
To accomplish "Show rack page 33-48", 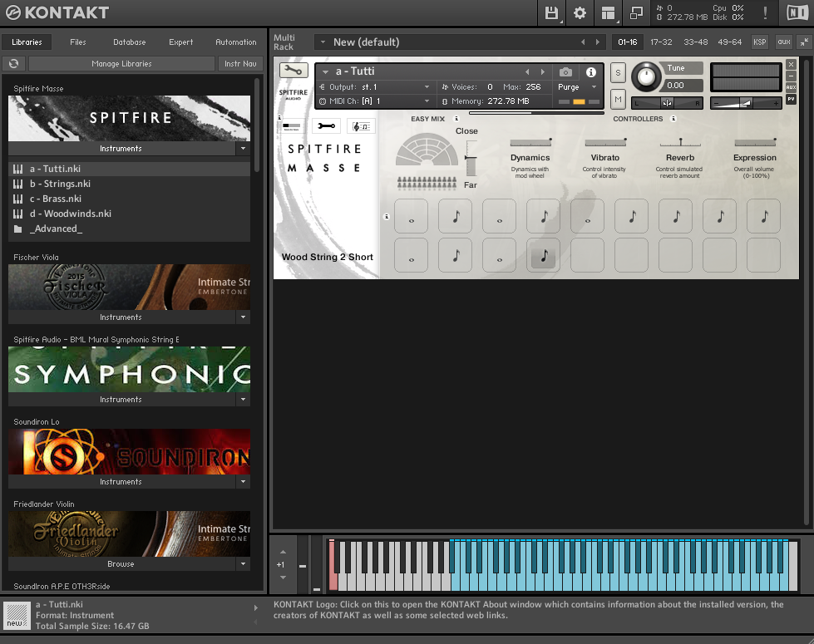I will pyautogui.click(x=696, y=42).
